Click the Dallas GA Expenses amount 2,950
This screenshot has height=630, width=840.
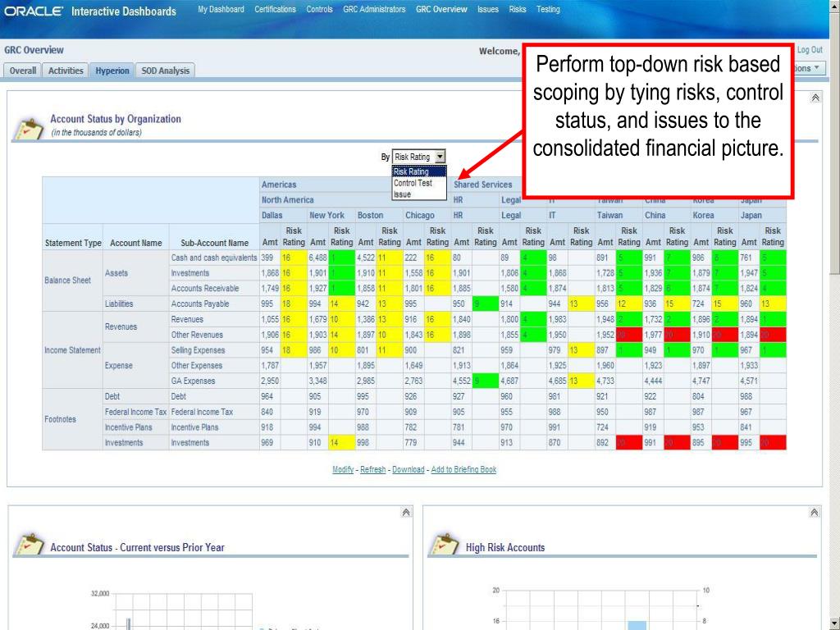click(270, 381)
